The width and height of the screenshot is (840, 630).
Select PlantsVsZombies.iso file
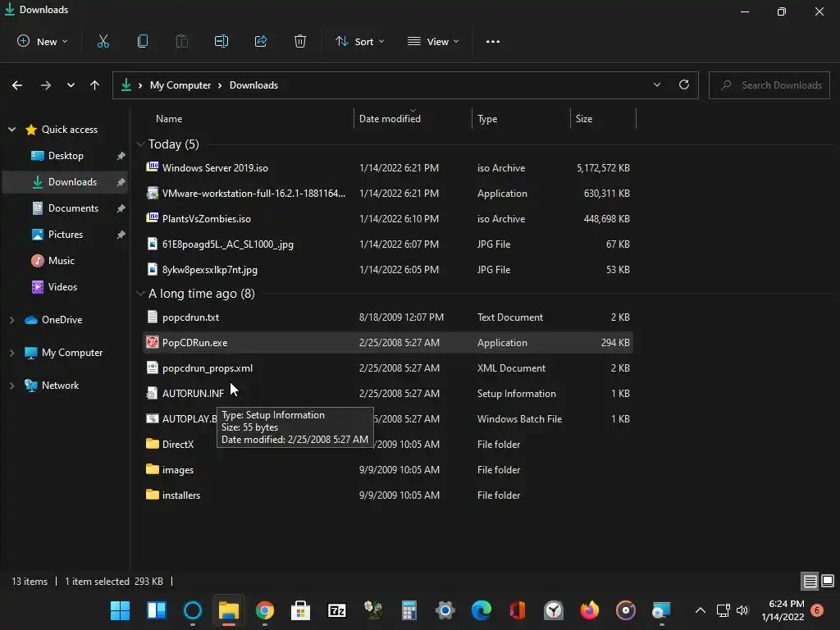(388, 218)
